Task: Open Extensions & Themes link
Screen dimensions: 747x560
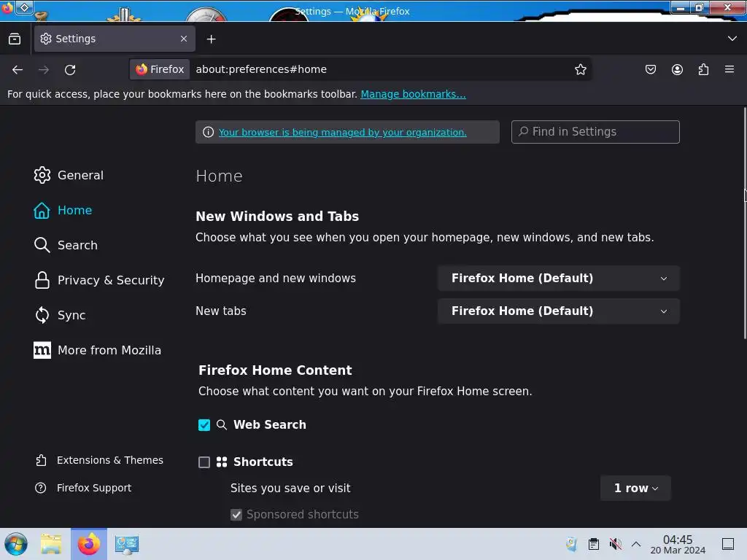Action: click(99, 461)
